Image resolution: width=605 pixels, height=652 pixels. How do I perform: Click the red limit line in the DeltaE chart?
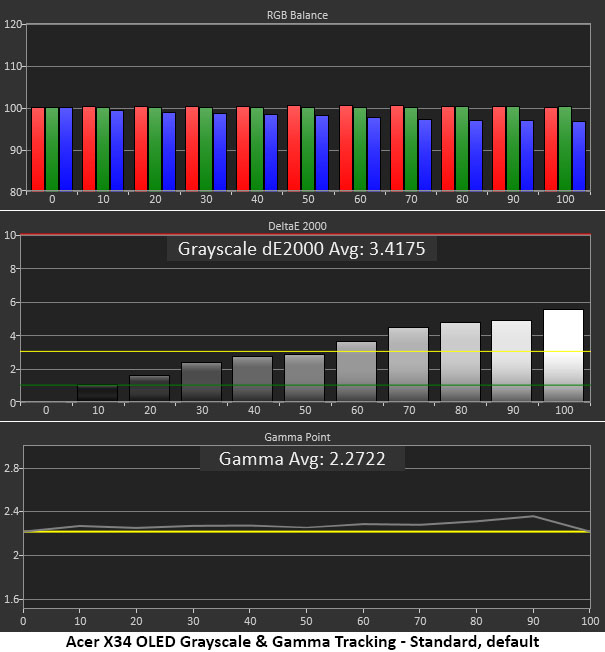tap(305, 235)
